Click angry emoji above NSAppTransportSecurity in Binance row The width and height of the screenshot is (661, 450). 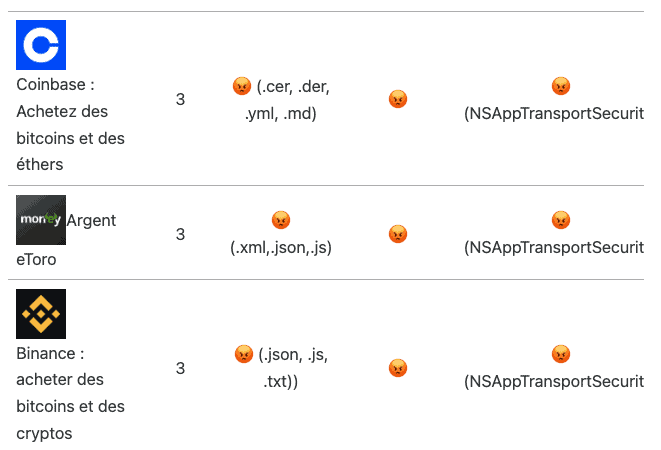pyautogui.click(x=560, y=354)
